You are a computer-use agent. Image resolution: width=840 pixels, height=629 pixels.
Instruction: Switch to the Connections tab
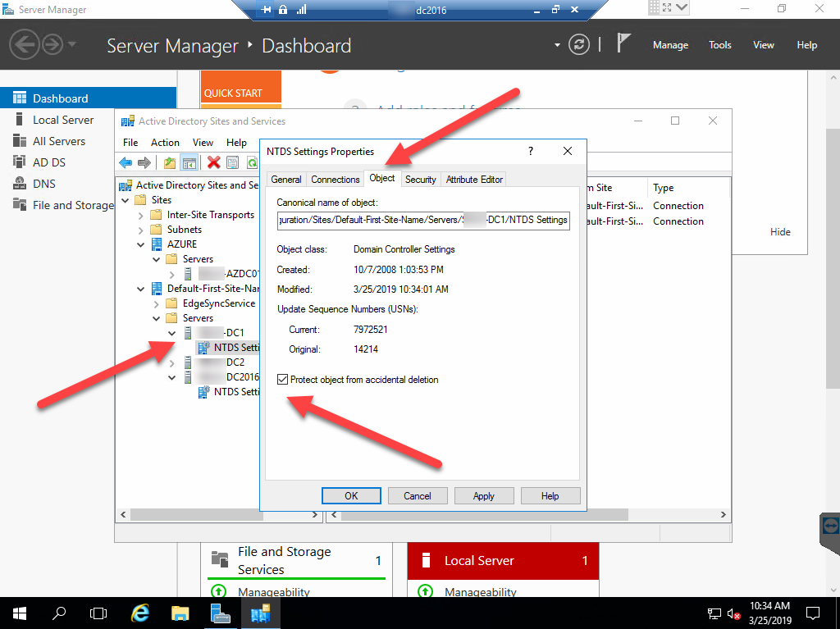[x=336, y=180]
